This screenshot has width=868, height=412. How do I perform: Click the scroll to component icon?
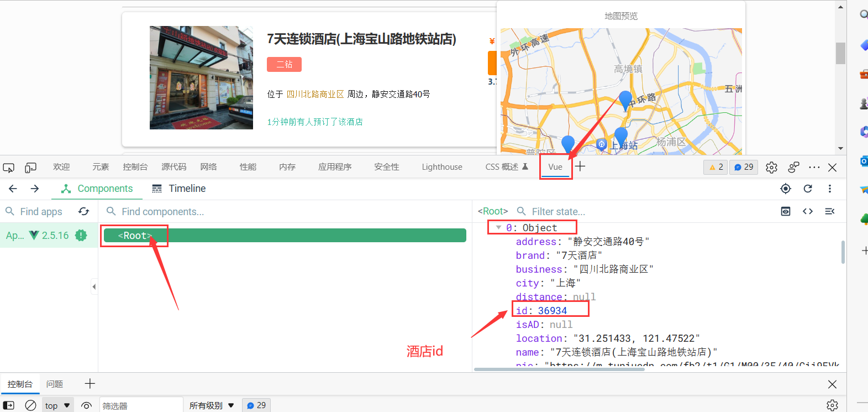tap(786, 211)
